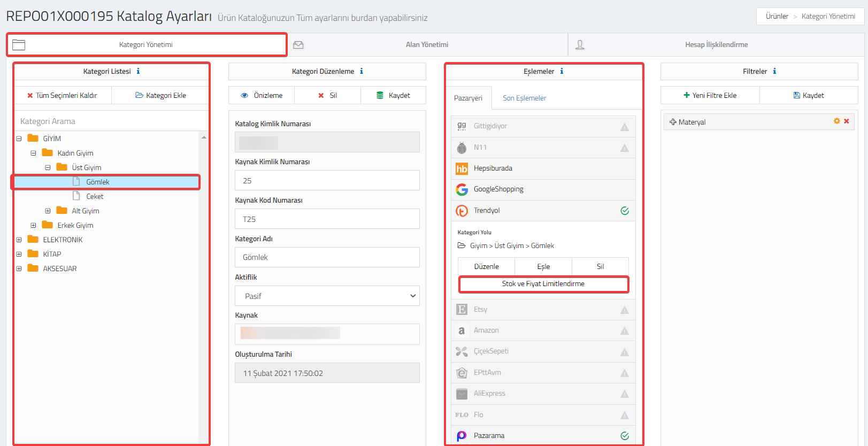Click info icon next to Filtreler
Screen dimensions: 868x446
pos(774,71)
